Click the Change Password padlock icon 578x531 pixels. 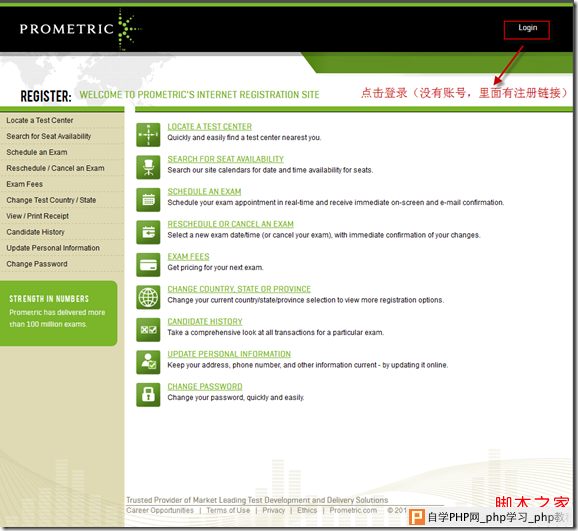tap(148, 394)
